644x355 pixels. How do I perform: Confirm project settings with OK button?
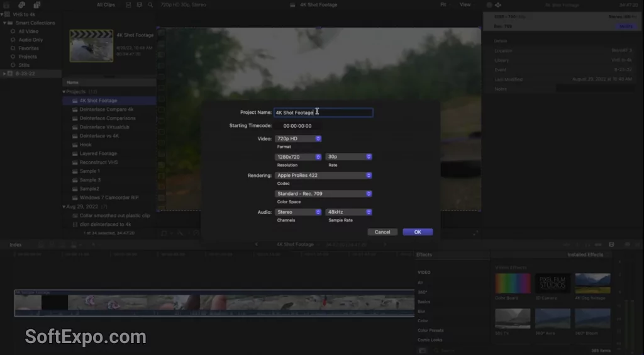point(418,232)
